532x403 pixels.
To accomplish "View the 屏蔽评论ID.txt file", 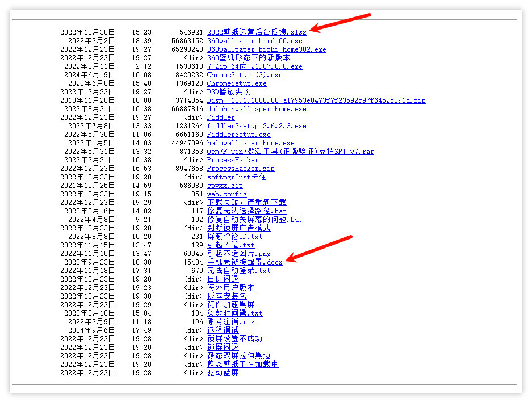I will pyautogui.click(x=234, y=237).
